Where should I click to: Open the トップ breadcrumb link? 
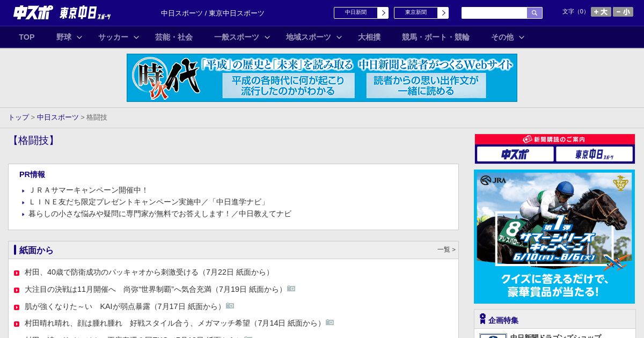(18, 117)
